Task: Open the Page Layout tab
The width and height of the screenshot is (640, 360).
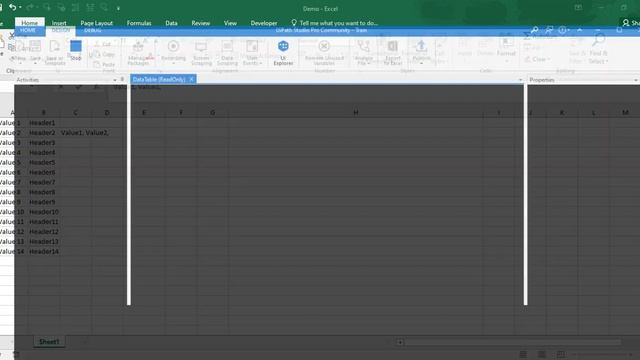Action: tap(96, 23)
